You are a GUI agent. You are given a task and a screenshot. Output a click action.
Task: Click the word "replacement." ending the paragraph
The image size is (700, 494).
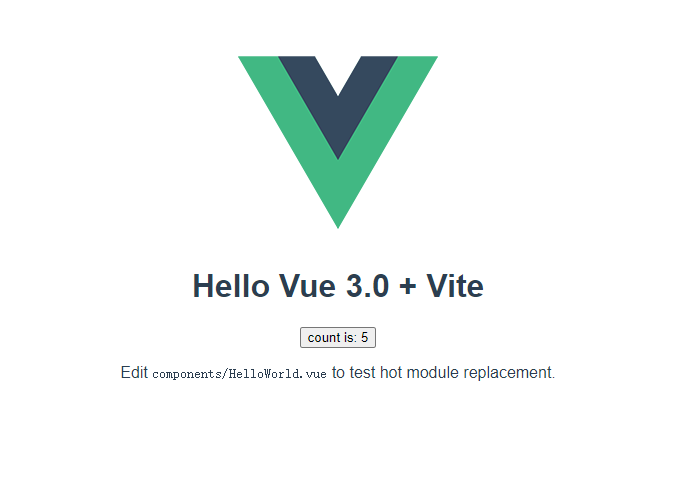click(x=509, y=373)
